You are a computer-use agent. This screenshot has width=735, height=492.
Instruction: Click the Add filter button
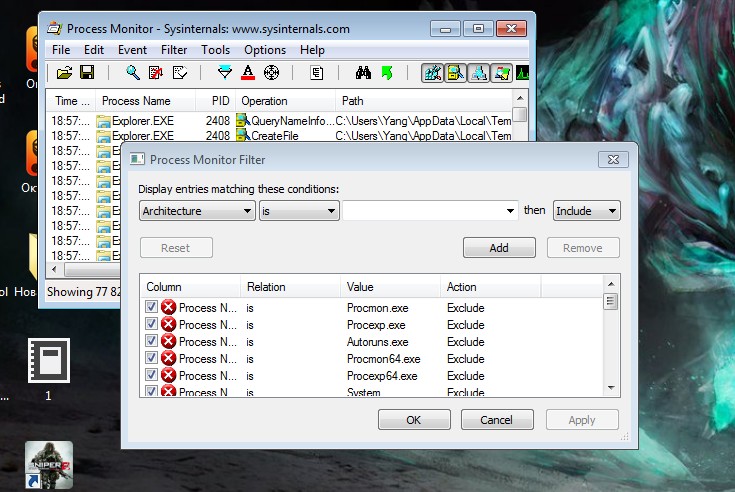499,247
